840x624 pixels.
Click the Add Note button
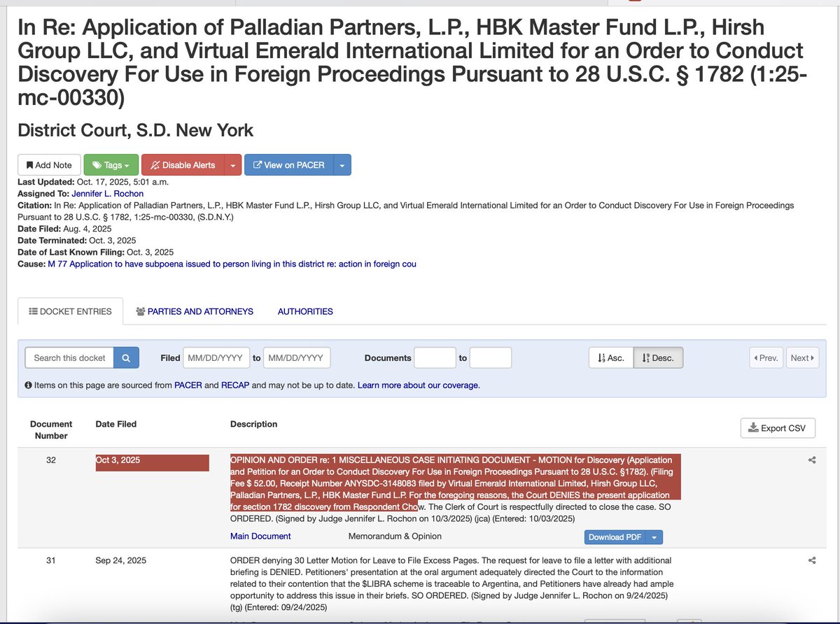tap(49, 165)
